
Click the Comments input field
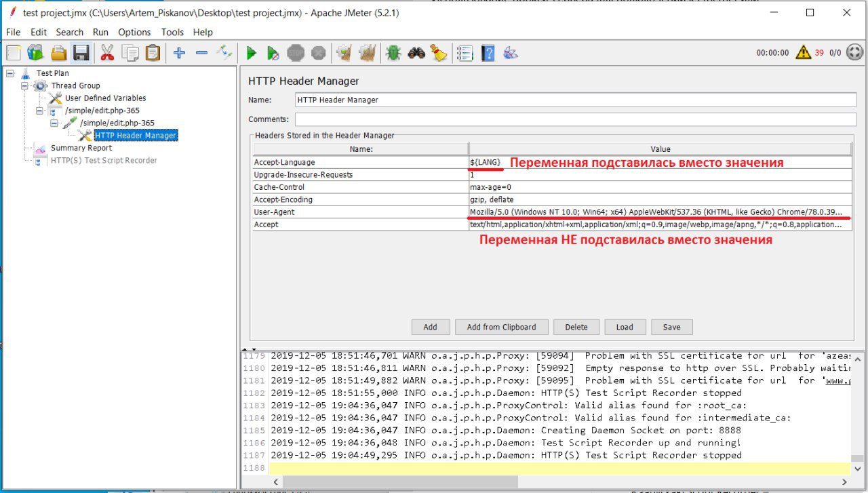(x=576, y=119)
